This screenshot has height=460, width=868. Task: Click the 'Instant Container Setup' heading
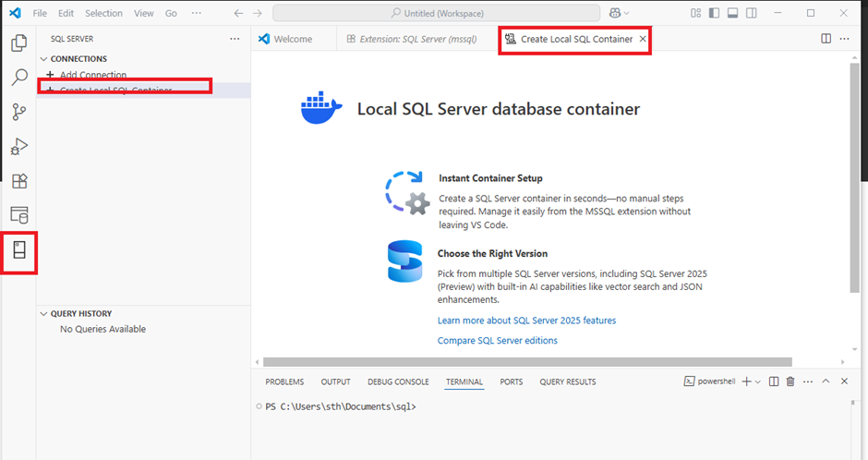(490, 178)
